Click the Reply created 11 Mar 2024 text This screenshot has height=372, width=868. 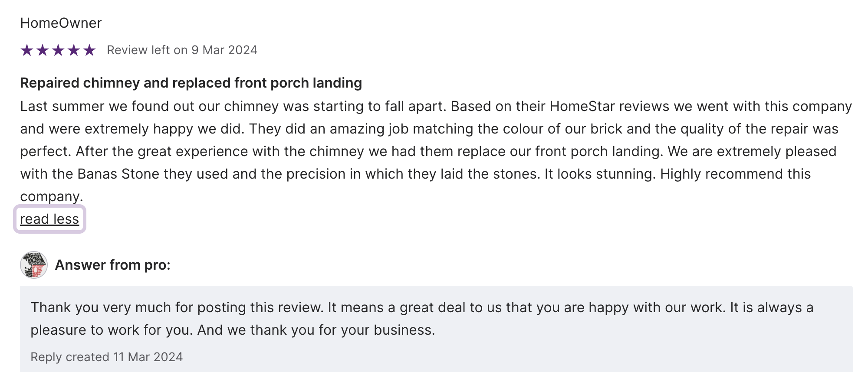(106, 357)
